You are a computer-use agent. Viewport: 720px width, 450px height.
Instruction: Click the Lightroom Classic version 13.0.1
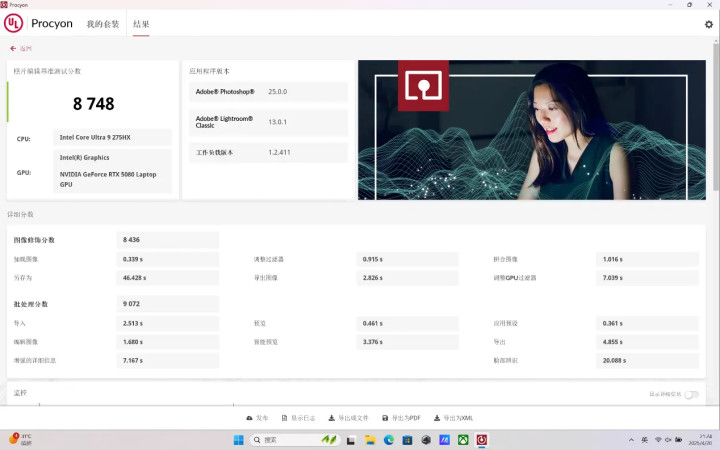point(277,122)
